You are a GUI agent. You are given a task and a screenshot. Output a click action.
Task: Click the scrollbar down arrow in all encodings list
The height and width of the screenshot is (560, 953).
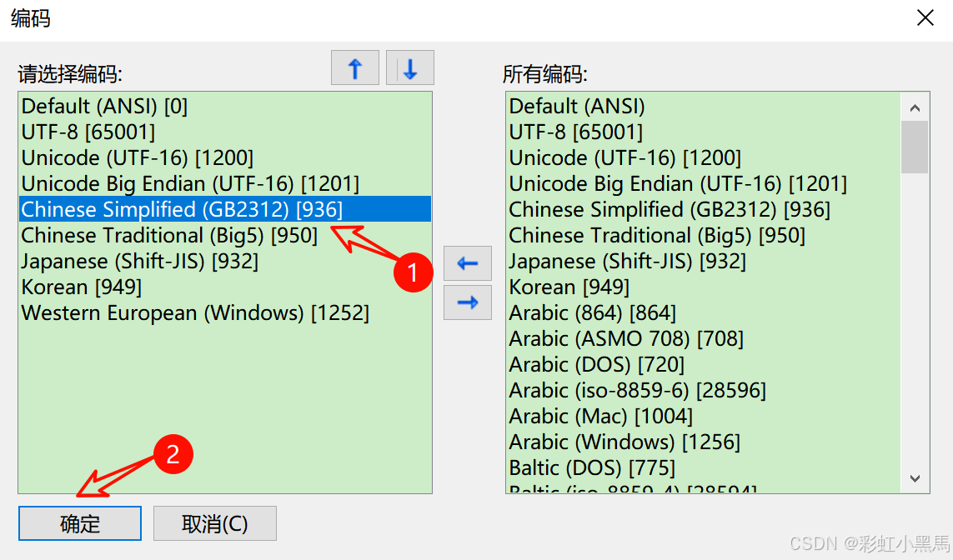[915, 478]
